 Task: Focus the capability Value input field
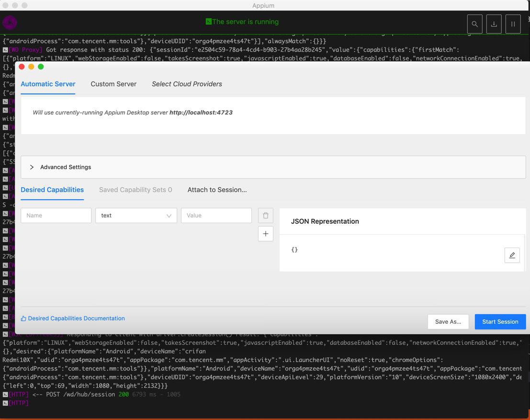coord(216,216)
